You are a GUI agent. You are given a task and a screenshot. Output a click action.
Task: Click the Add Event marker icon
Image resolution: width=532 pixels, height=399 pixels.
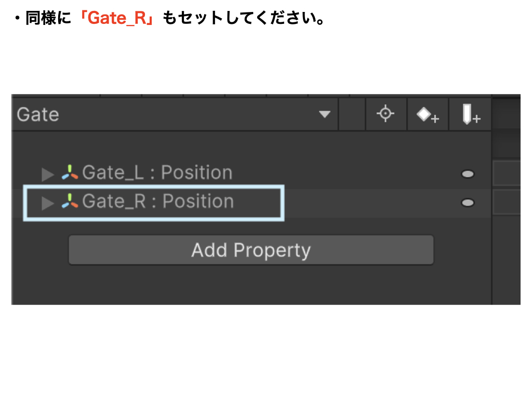tap(470, 114)
